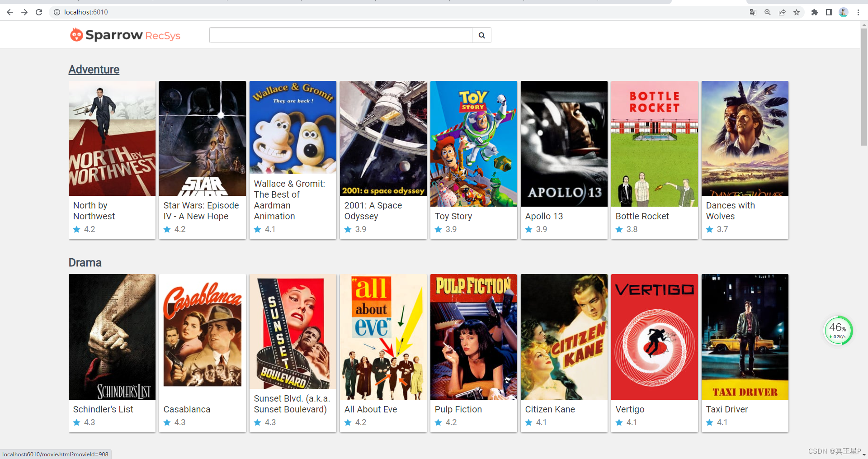Screen dimensions: 868x459
Task: Click the search magnifier button
Action: coord(482,35)
